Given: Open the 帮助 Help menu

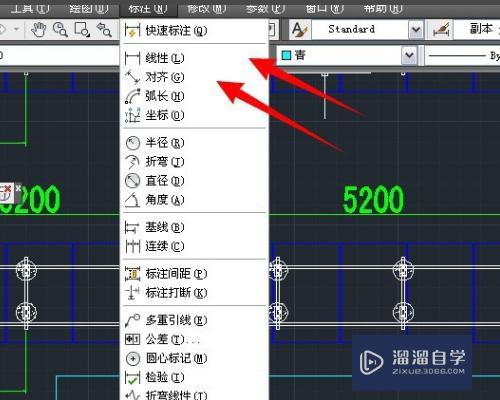Looking at the screenshot, I should click(x=383, y=9).
